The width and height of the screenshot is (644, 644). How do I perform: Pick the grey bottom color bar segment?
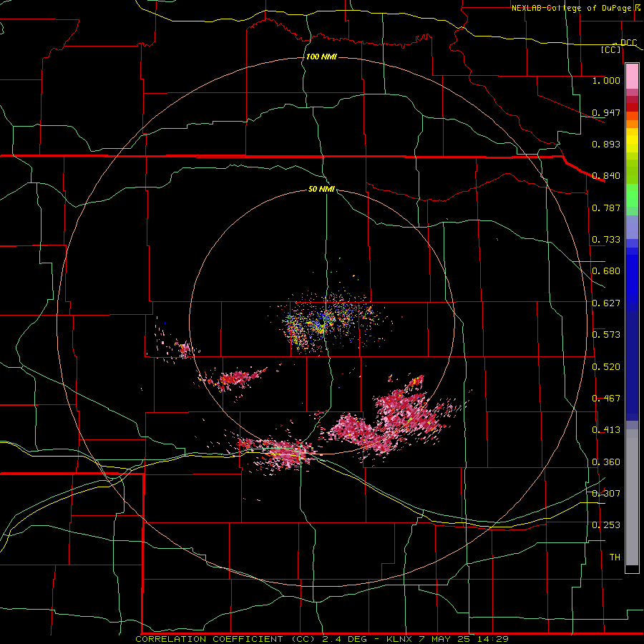coord(632,497)
